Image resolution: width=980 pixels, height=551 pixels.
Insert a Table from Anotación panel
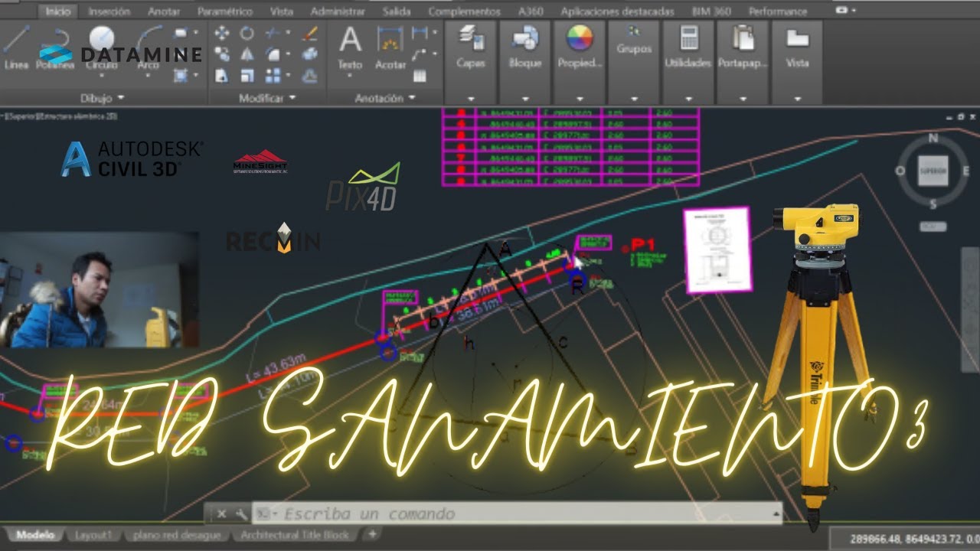click(x=419, y=76)
